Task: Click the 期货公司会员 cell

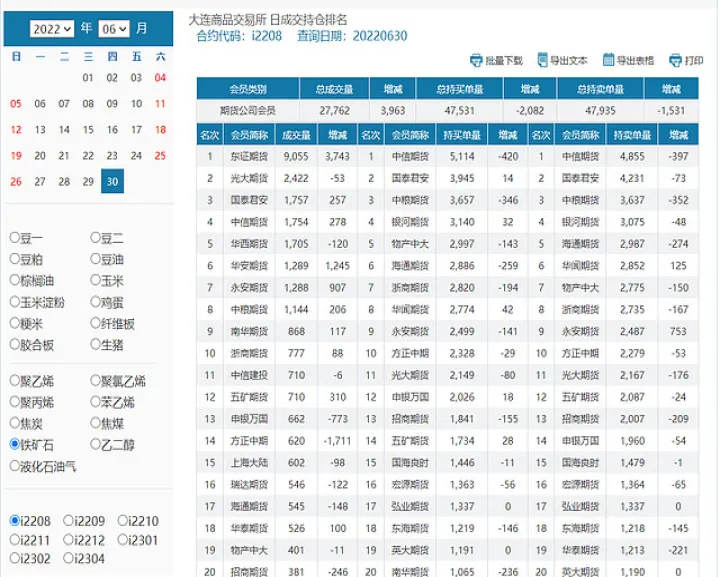Action: click(x=248, y=111)
